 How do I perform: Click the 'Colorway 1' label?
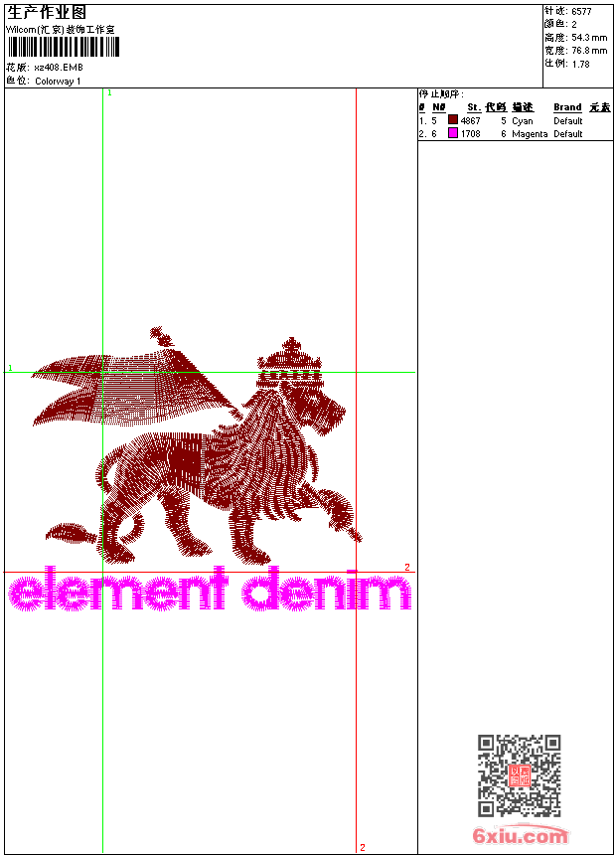58,82
